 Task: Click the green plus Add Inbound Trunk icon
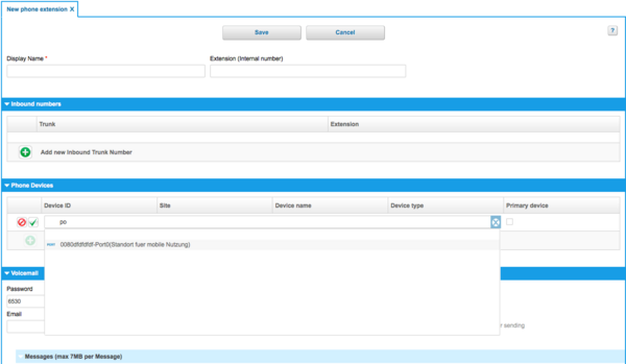[x=25, y=152]
